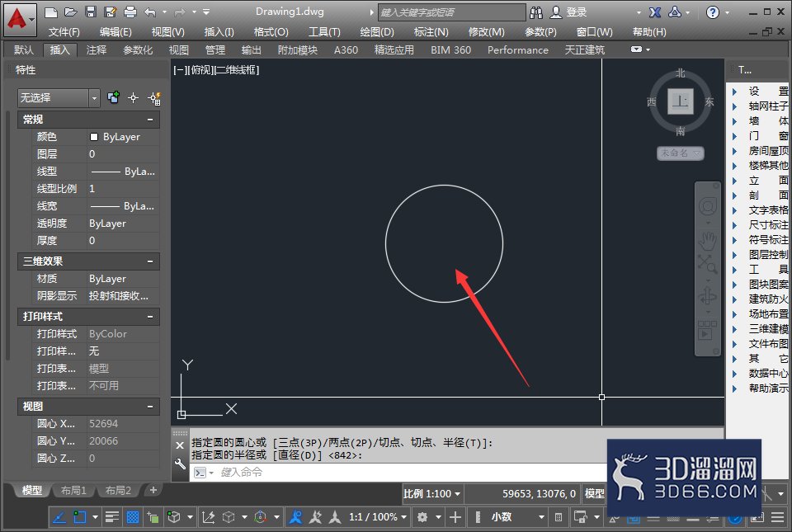This screenshot has height=532, width=792.
Task: Click the New drawing icon in quick access toolbar
Action: (x=50, y=12)
